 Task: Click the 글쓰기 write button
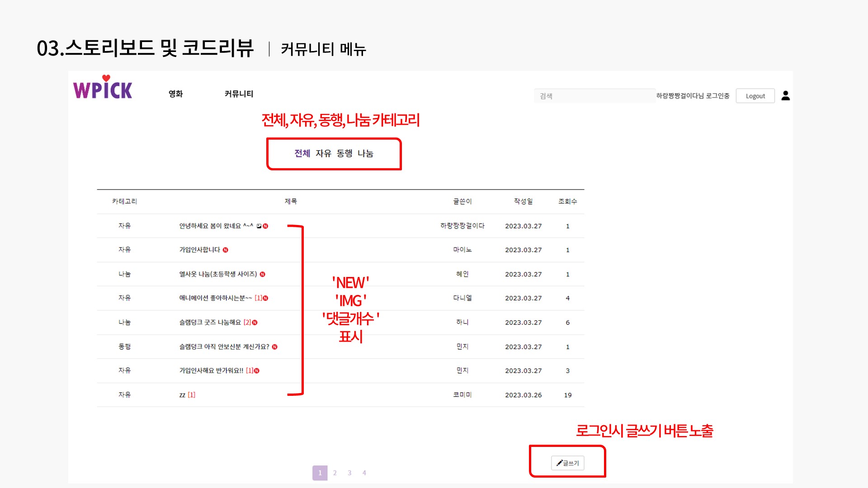pyautogui.click(x=568, y=463)
